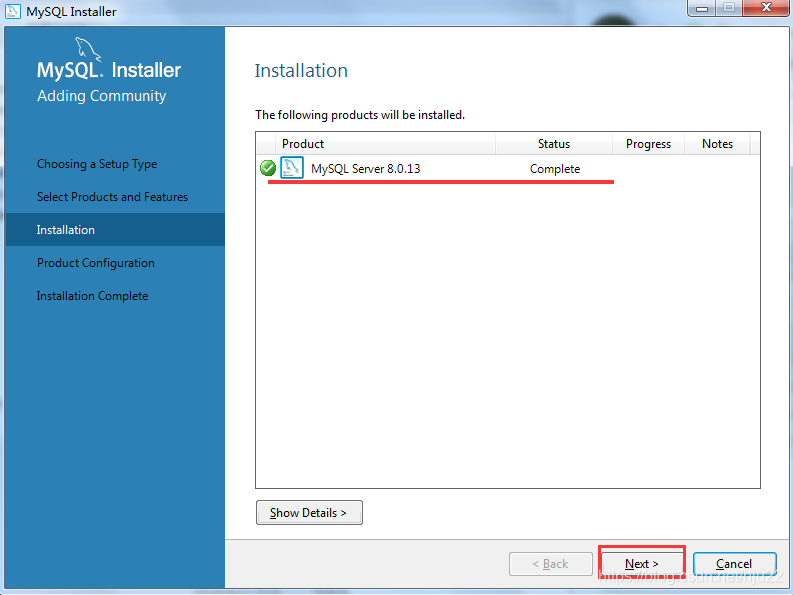Click the green checkmark status icon
The height and width of the screenshot is (595, 793).
coord(268,168)
